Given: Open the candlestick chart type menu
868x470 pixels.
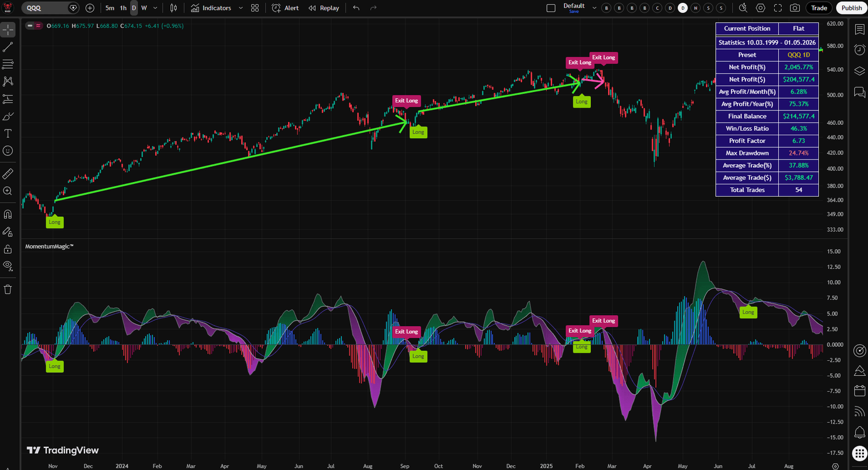Looking at the screenshot, I should 174,8.
